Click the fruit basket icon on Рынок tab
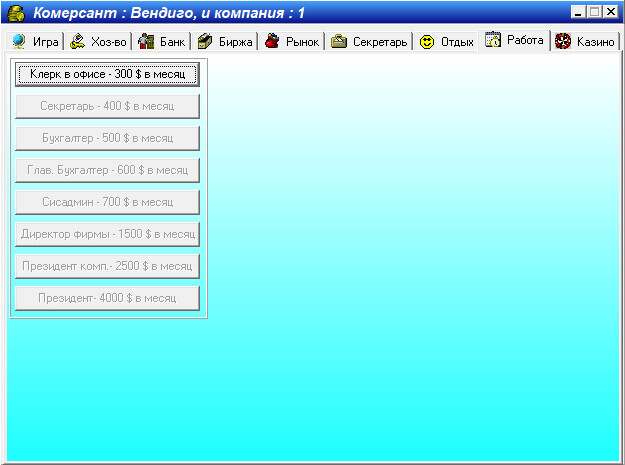The image size is (625, 465). pos(272,41)
